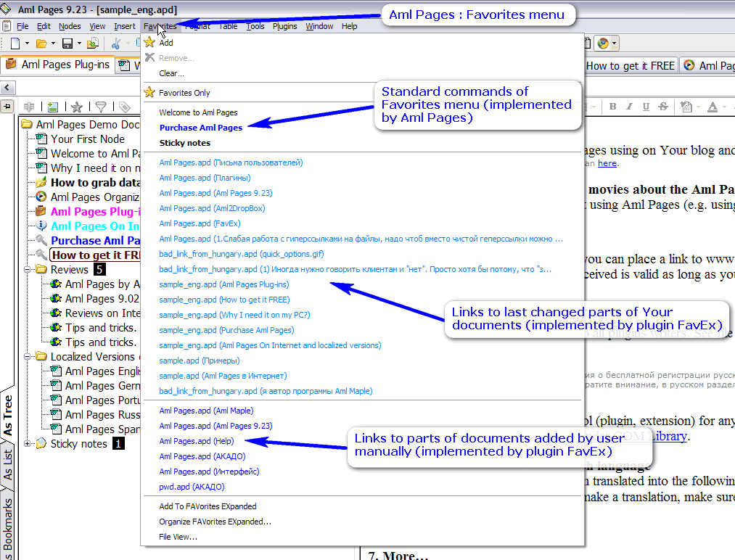Click the Open folder toolbar icon
Image resolution: width=735 pixels, height=560 pixels.
click(x=41, y=44)
